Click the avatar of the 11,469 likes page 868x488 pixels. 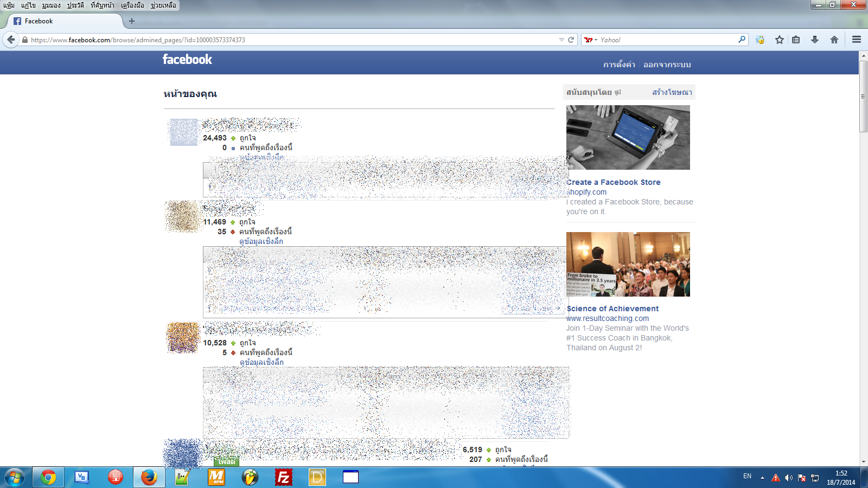click(183, 216)
